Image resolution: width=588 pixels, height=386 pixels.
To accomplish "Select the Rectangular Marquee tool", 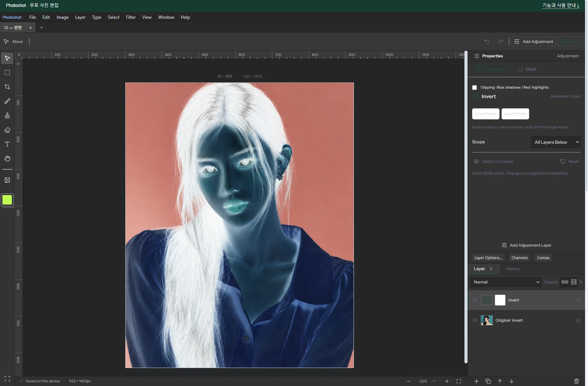I will tap(7, 72).
